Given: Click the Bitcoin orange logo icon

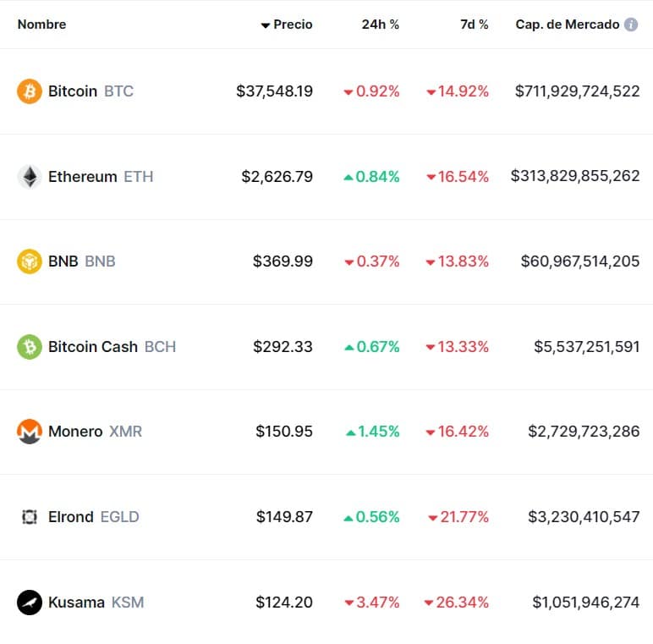Looking at the screenshot, I should pos(29,91).
